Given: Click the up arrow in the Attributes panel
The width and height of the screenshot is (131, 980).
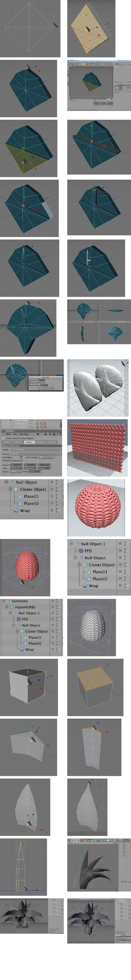Looking at the screenshot, I should (x=45, y=434).
